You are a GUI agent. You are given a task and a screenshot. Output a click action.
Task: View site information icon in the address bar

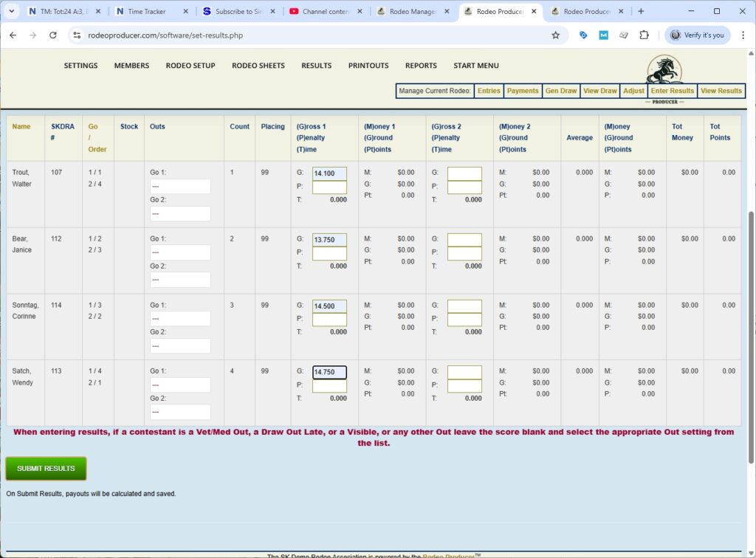pos(77,35)
